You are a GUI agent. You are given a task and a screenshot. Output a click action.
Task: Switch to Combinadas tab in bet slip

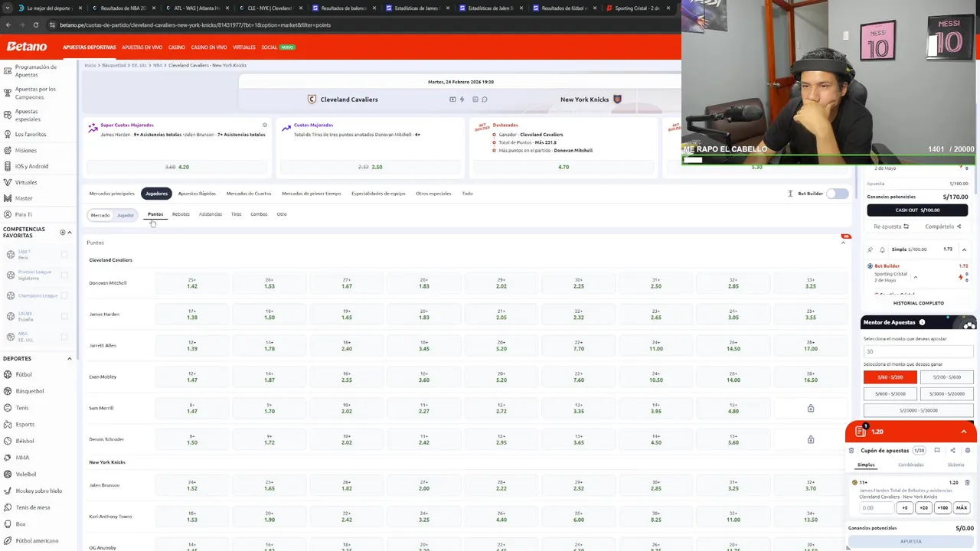click(x=911, y=465)
